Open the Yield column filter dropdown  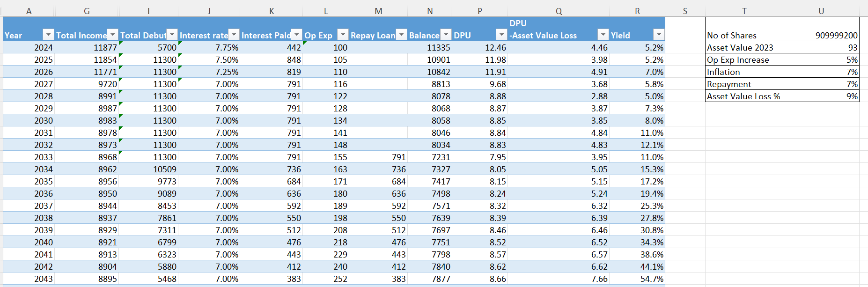coord(659,35)
